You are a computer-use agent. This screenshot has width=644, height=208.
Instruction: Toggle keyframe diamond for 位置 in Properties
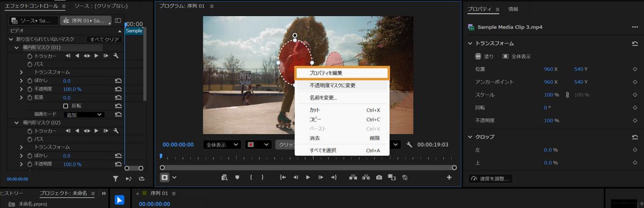coord(635,69)
